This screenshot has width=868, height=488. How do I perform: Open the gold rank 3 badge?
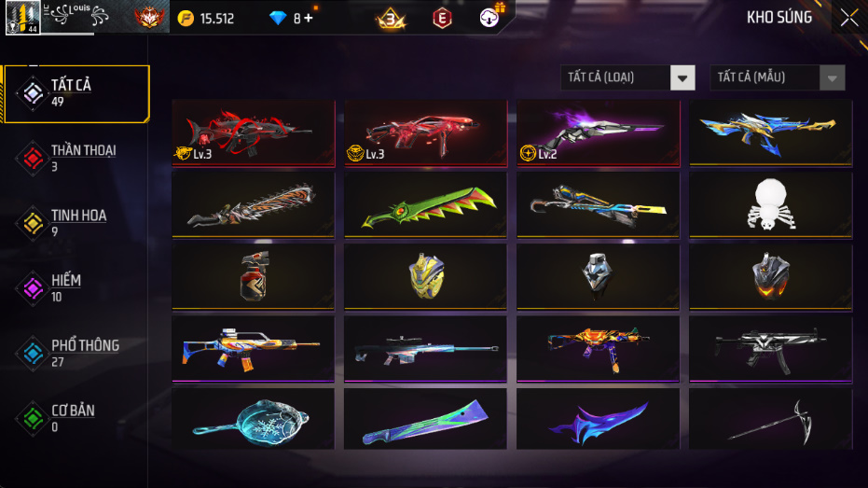(391, 19)
